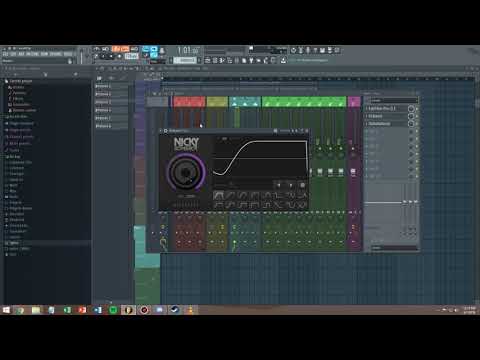Open Remote control under Current project
Viewport: 480px width, 360px height.
pos(23,110)
